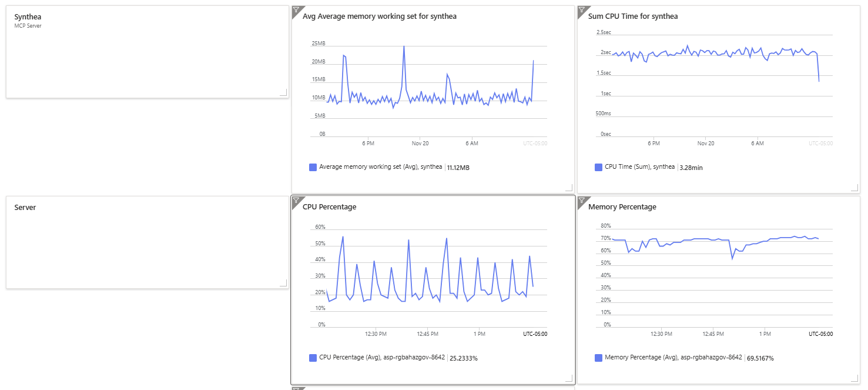Click the "CPU Time (Sum), synthea" legend label
Screen dimensions: 868x390
pos(639,167)
